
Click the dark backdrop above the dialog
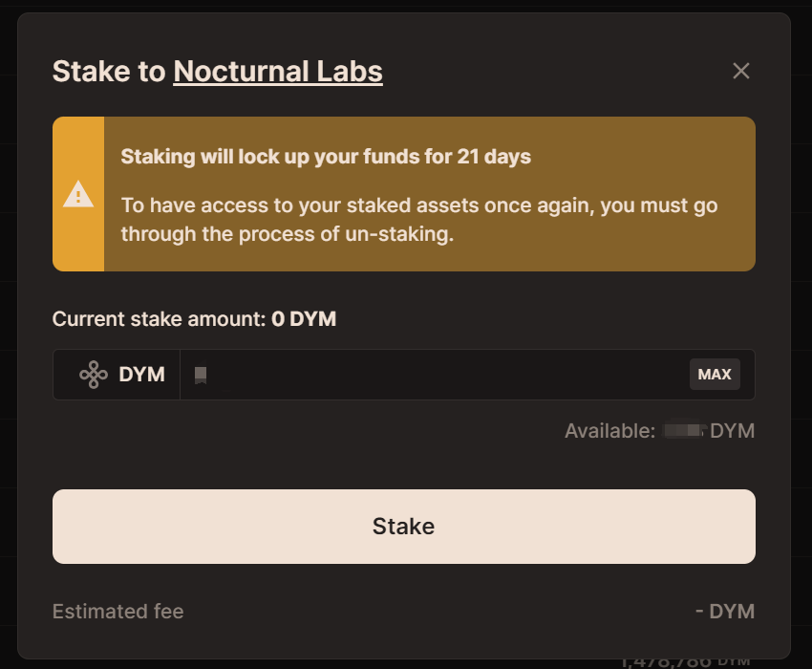pos(406,6)
